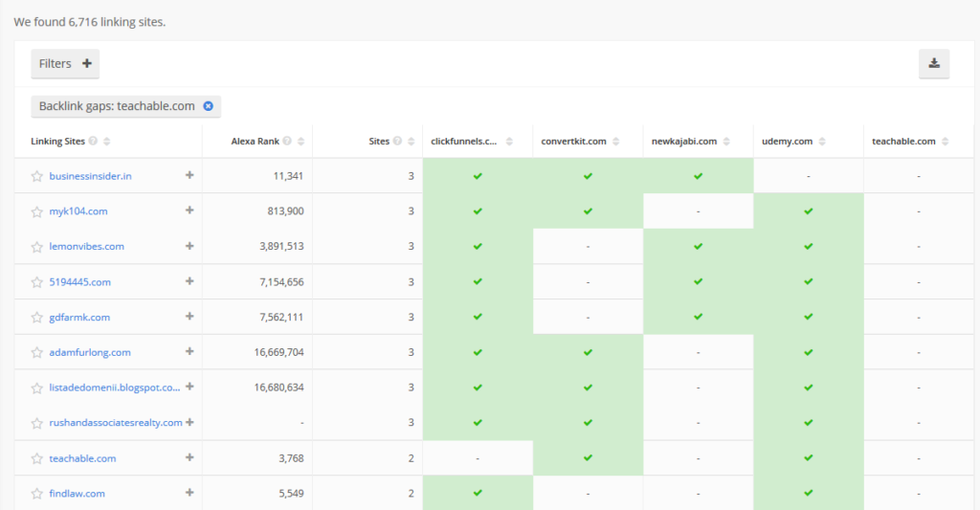This screenshot has height=510, width=980.
Task: Star the listadedomenii.blogspot row
Action: (x=37, y=388)
